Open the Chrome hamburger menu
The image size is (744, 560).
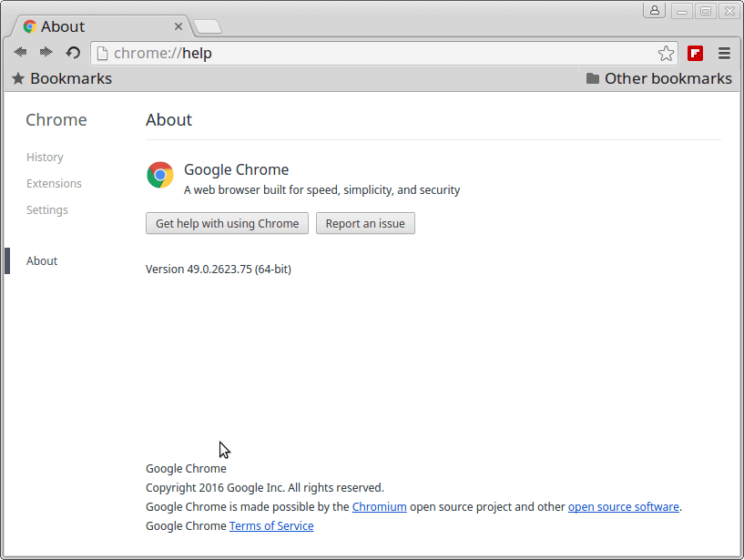point(724,53)
